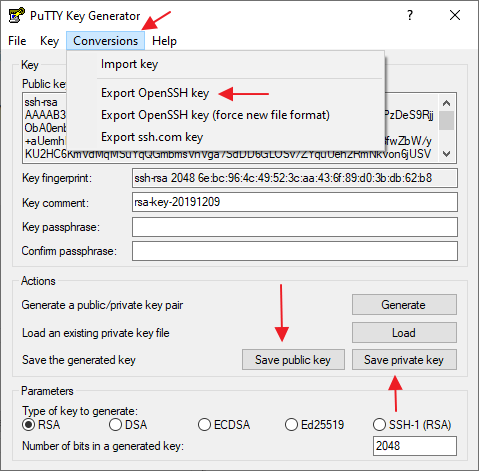The image size is (479, 471).
Task: Click the question mark help icon
Action: (x=410, y=15)
